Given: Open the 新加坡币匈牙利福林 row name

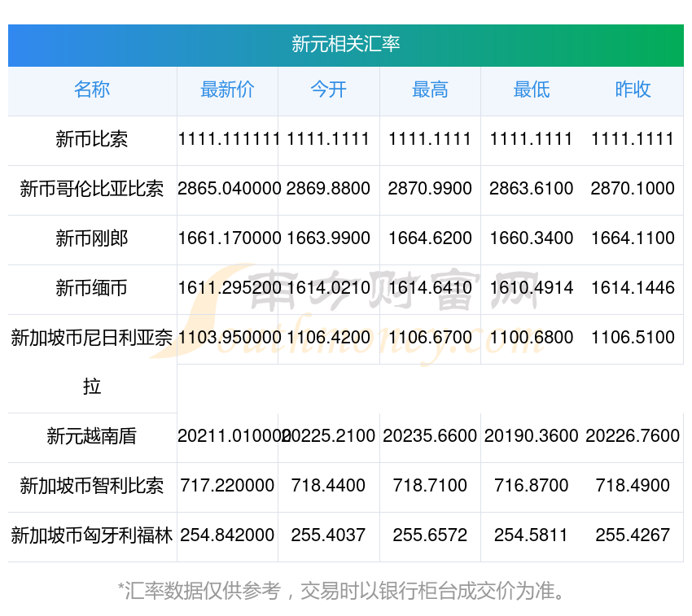Looking at the screenshot, I should pos(92,536).
